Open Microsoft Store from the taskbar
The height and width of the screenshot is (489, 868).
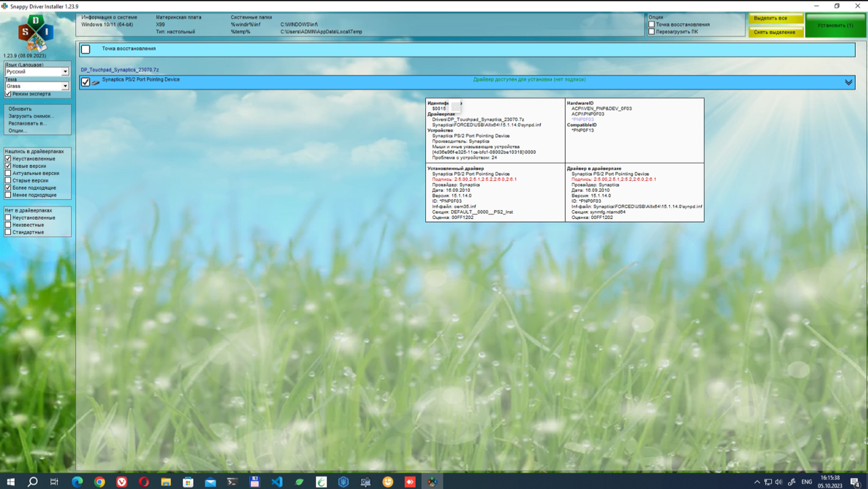point(188,482)
